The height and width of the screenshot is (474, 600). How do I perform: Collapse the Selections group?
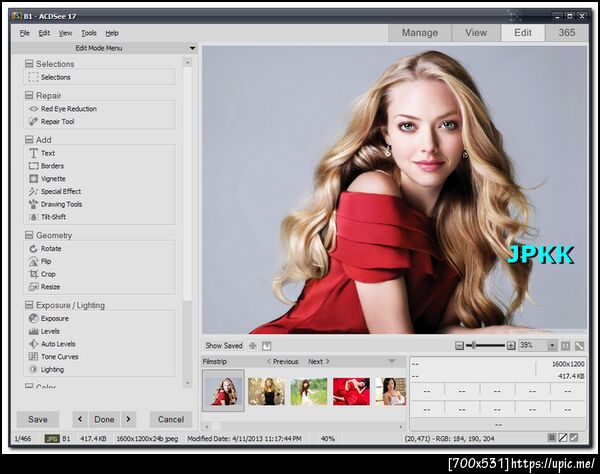click(x=29, y=64)
